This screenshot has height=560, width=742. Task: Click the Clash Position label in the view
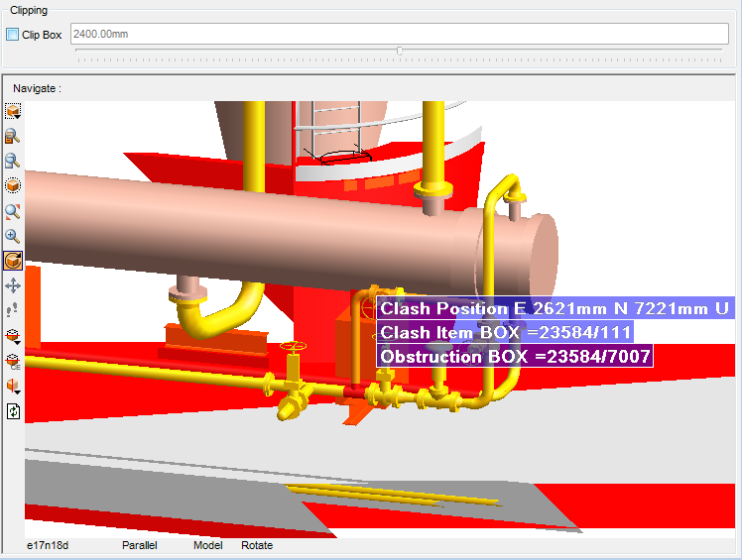556,308
